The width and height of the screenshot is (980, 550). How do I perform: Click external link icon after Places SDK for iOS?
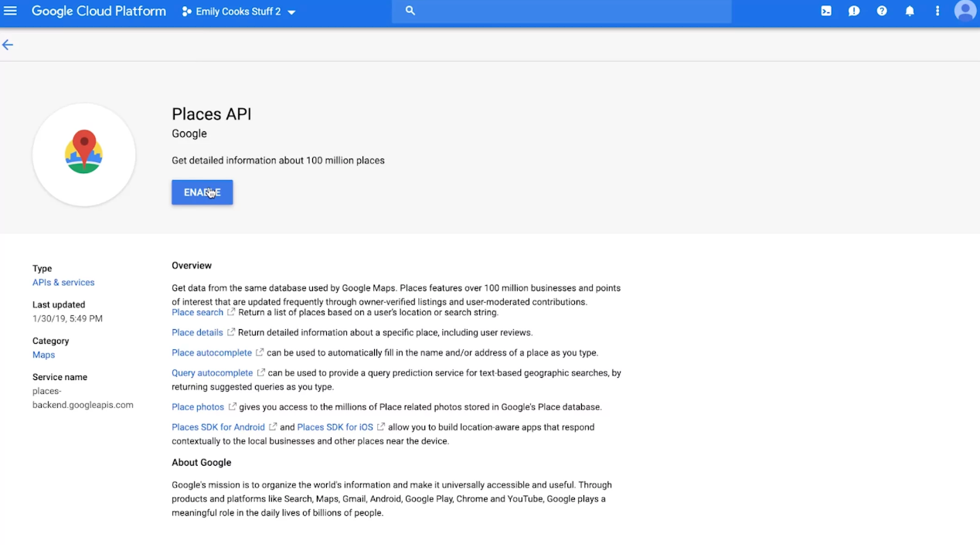coord(381,426)
